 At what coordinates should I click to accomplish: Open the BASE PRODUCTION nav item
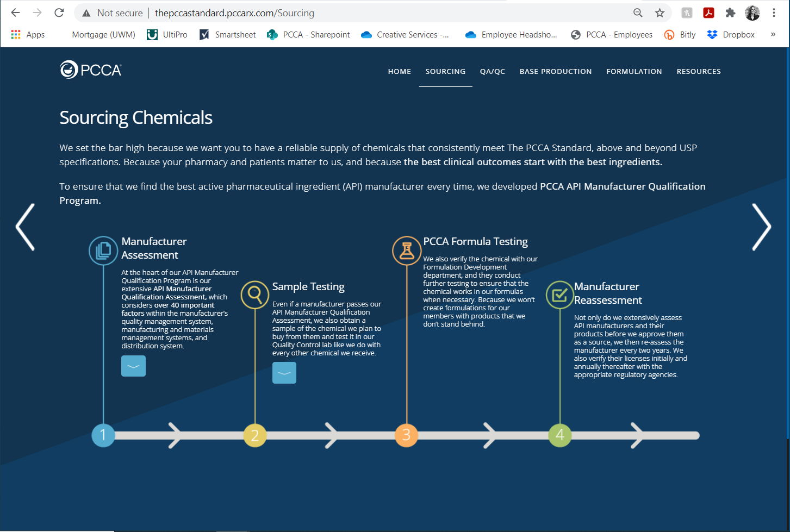tap(556, 71)
